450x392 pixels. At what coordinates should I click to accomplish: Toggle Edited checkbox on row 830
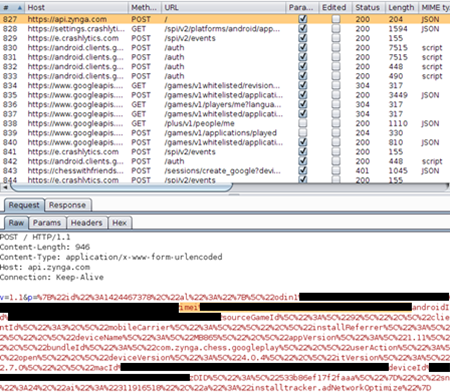coord(336,47)
